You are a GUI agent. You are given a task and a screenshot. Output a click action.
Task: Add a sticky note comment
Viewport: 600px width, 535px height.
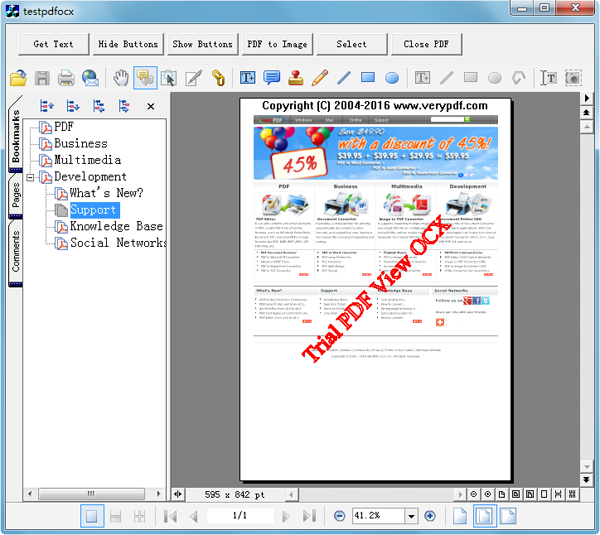[272, 78]
